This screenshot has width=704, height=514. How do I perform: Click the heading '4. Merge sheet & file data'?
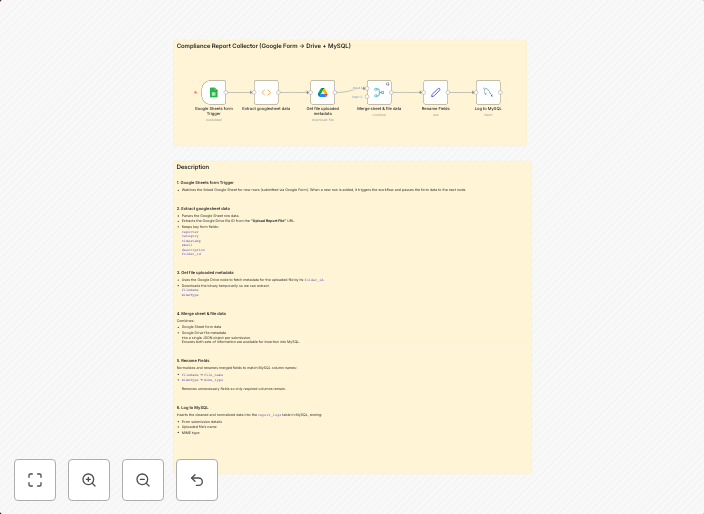(201, 314)
